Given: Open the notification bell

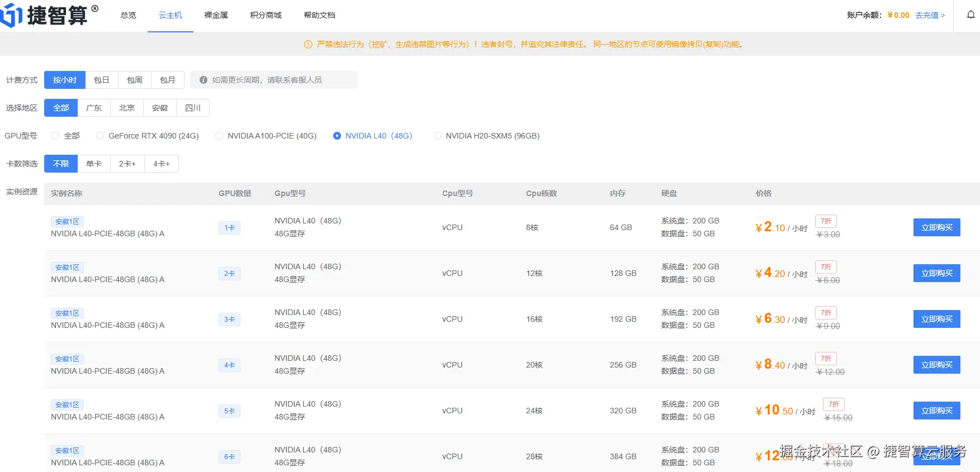Looking at the screenshot, I should 971,15.
